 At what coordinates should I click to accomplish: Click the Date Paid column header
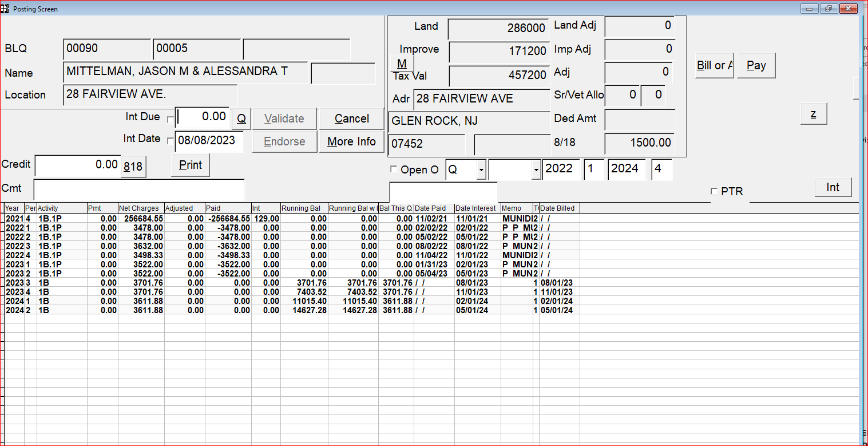click(x=434, y=208)
